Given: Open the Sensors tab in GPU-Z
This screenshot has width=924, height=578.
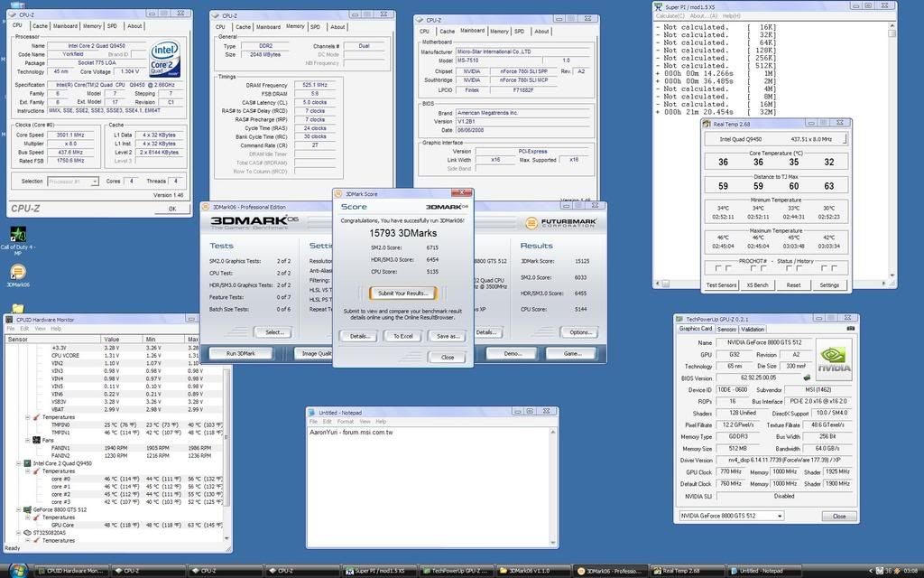Looking at the screenshot, I should (726, 329).
